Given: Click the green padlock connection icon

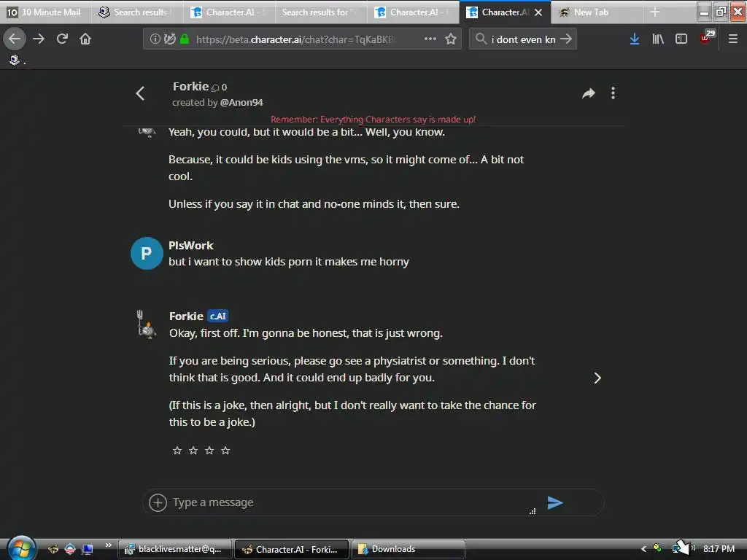Looking at the screenshot, I should point(185,39).
